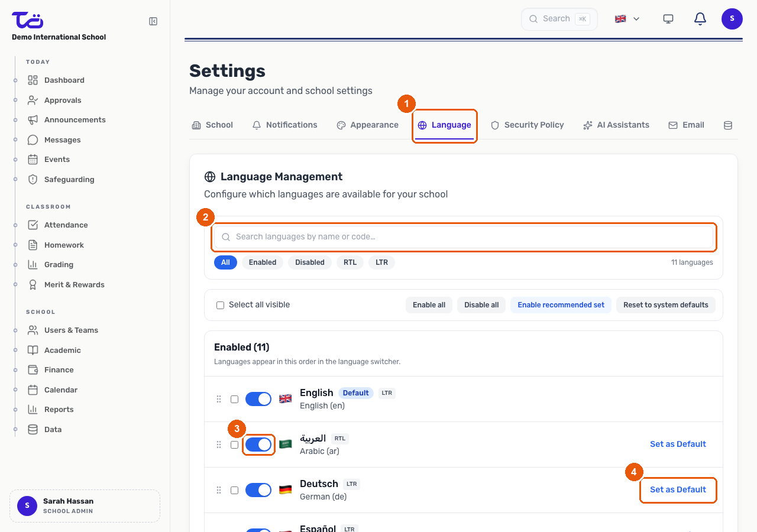Tick the Arabic row checkbox
Screen dimensions: 757x532
click(x=235, y=445)
